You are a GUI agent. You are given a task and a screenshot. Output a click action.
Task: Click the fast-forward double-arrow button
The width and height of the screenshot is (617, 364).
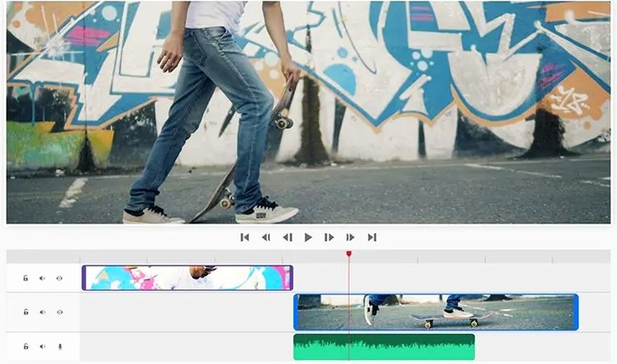click(350, 238)
